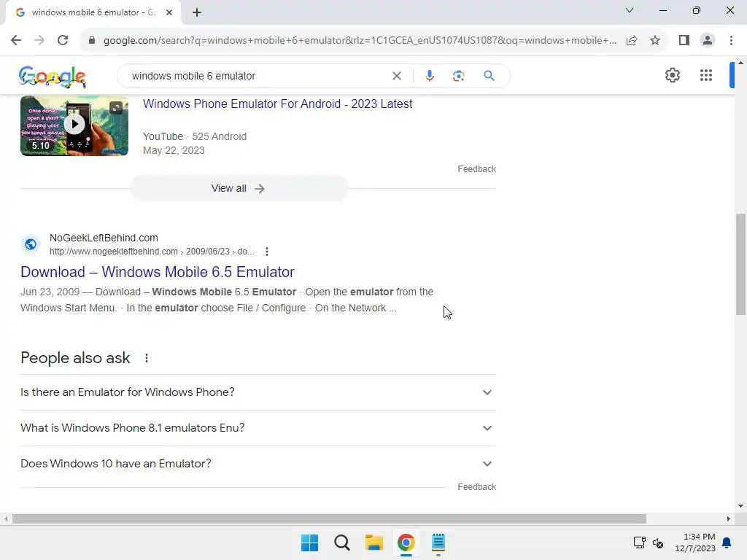Click the 'NoGeekLeftBehind.com' site name
The width and height of the screenshot is (747, 560).
[104, 238]
